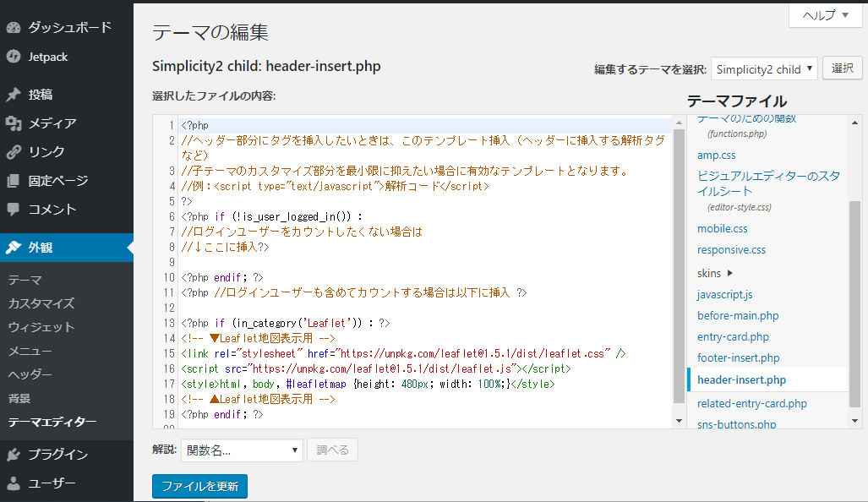Click the theme files scrollbar down arrow
The height and width of the screenshot is (502, 868).
click(x=854, y=421)
